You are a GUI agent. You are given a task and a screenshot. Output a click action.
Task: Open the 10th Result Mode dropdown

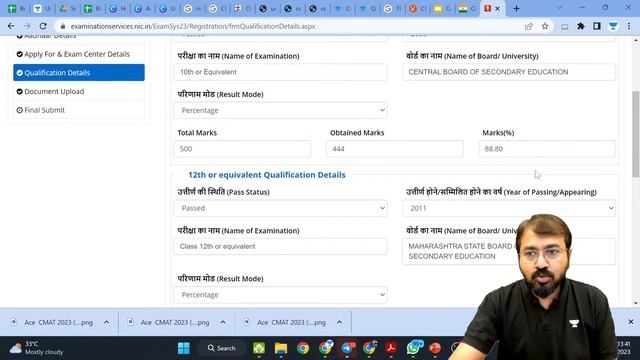pos(280,110)
